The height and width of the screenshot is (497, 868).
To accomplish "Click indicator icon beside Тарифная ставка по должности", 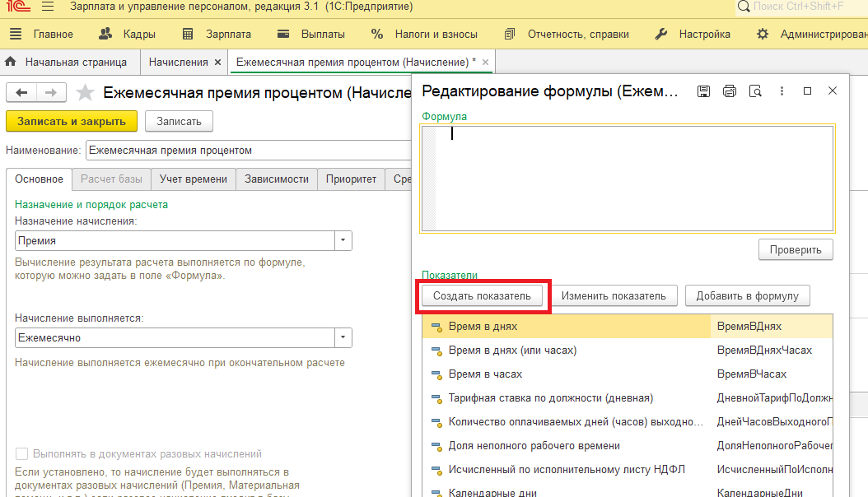I will point(436,398).
